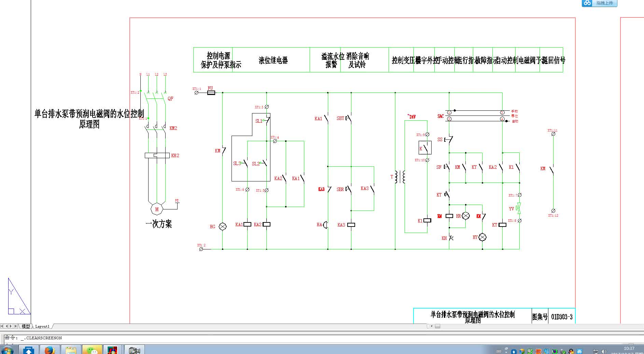The width and height of the screenshot is (644, 354).
Task: Go to next layout tab arrow
Action: click(x=11, y=326)
